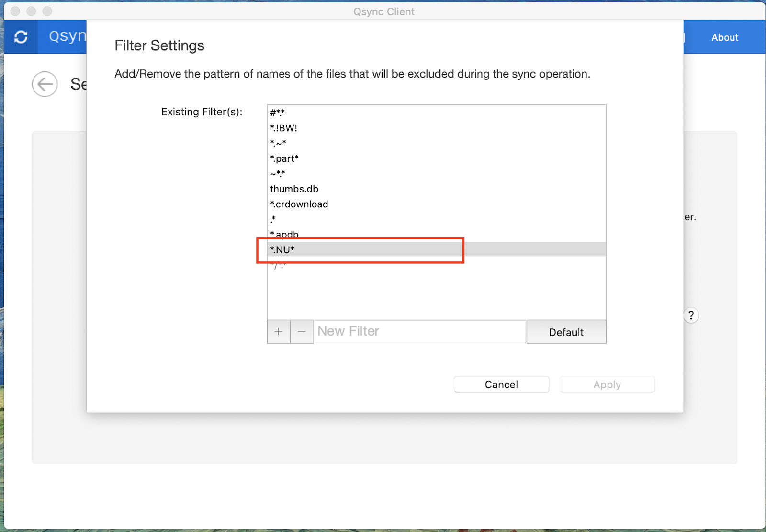Click the Apply button
Image resolution: width=766 pixels, height=532 pixels.
(607, 385)
